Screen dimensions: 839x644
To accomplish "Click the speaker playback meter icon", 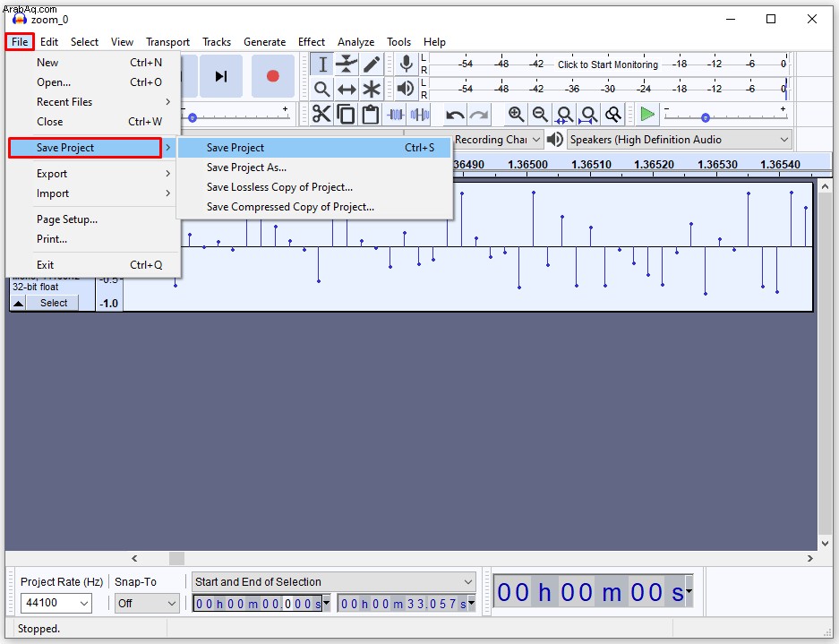I will pos(407,89).
